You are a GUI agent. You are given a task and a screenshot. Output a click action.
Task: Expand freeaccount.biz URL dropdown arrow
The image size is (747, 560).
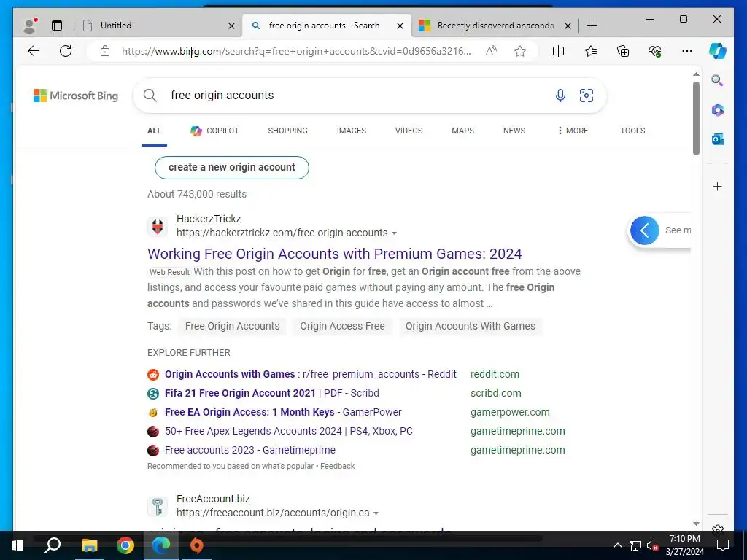[x=376, y=513]
